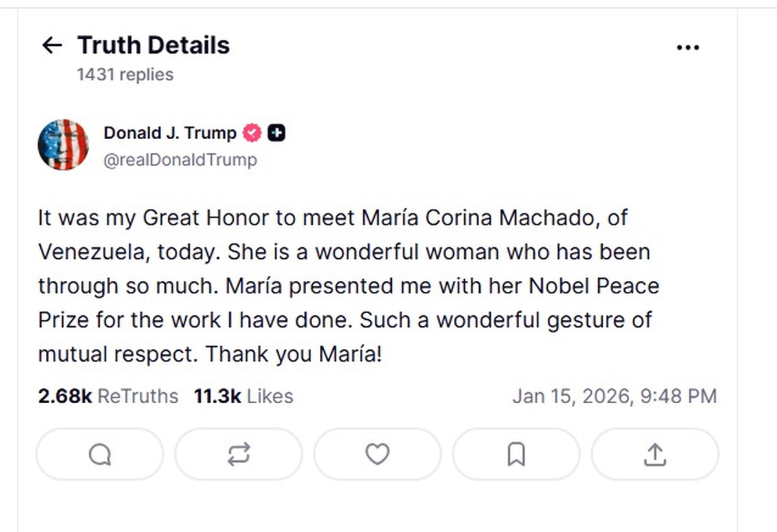
Task: Reply to the post using the speech bubble
Action: tap(100, 454)
